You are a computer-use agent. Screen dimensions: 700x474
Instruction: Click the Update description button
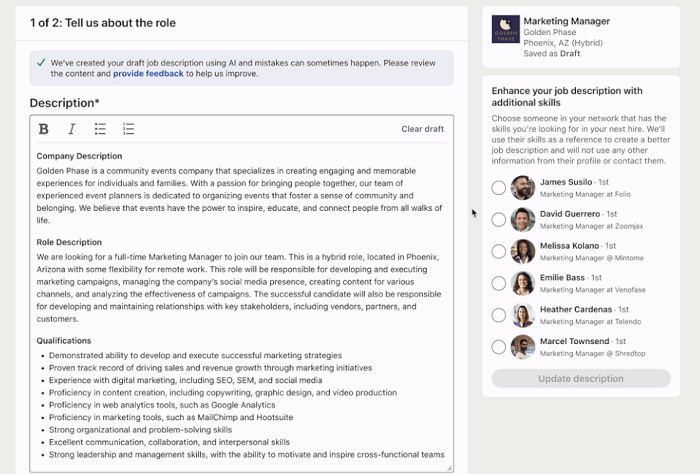point(581,379)
